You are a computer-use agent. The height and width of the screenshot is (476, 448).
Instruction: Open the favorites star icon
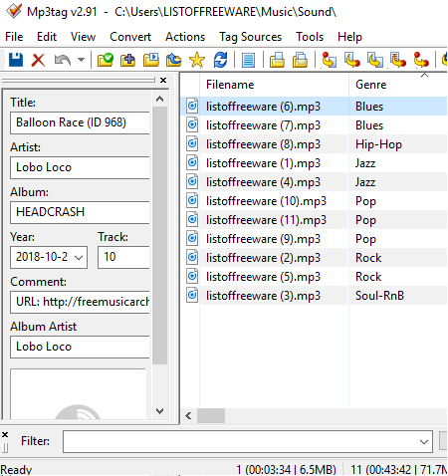pos(197,61)
